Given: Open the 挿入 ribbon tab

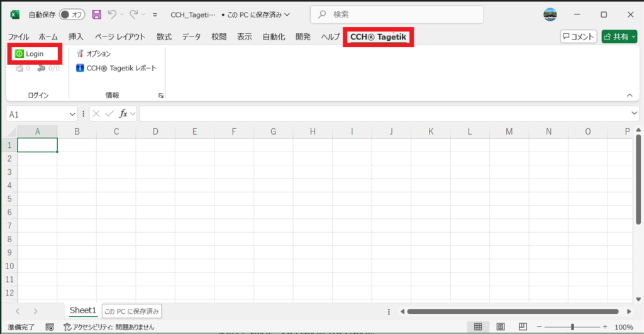Looking at the screenshot, I should click(76, 37).
